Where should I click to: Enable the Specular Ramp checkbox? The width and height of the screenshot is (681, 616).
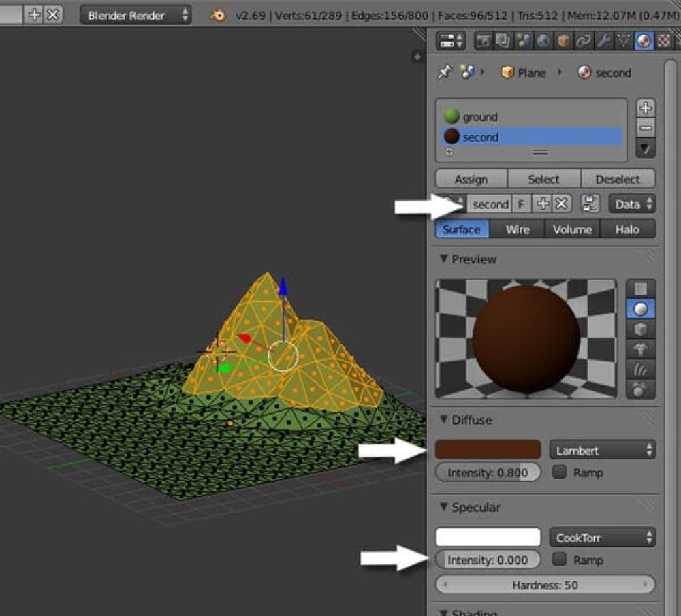(x=560, y=560)
